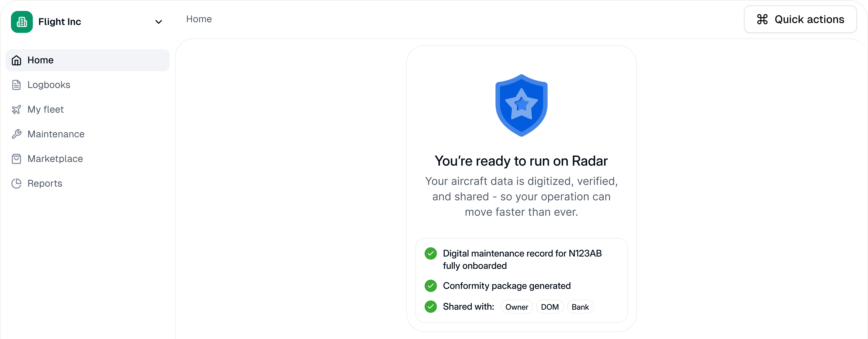Viewport: 868px width, 339px height.
Task: Click green check beside Conformity package generated
Action: [431, 286]
